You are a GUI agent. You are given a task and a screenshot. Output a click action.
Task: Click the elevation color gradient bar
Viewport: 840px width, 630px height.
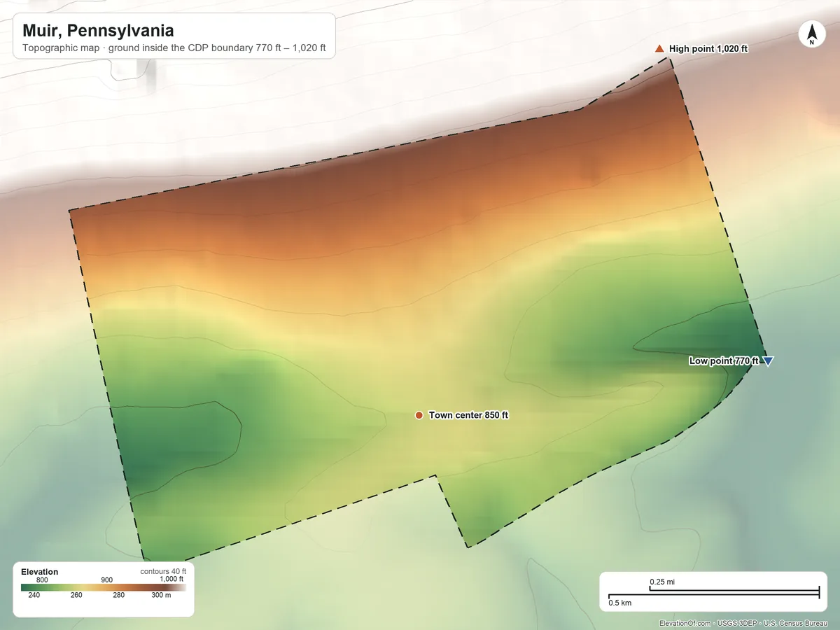(x=104, y=587)
